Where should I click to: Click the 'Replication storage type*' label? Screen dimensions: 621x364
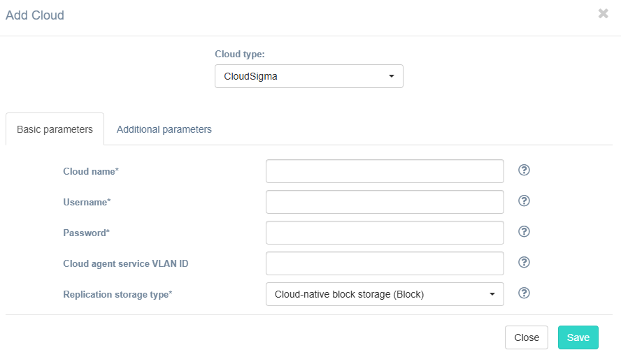pyautogui.click(x=117, y=294)
